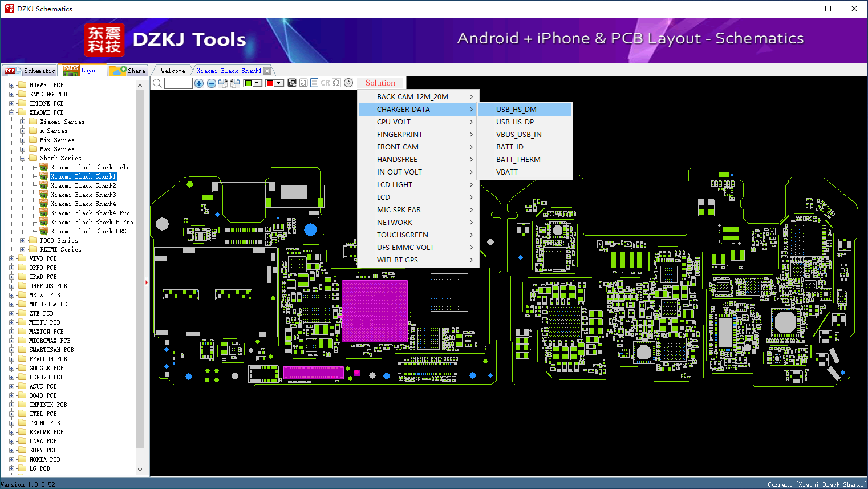Switch to the Schematic tab

click(x=30, y=71)
